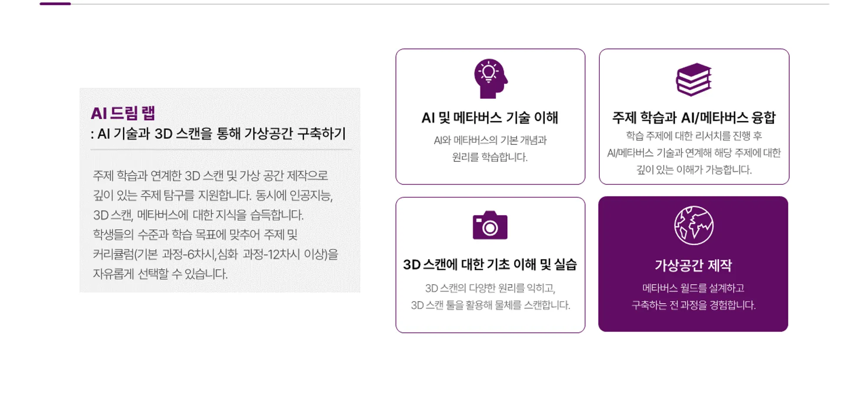Click the divider line under the subtitle
This screenshot has height=402, width=868.
tap(221, 150)
